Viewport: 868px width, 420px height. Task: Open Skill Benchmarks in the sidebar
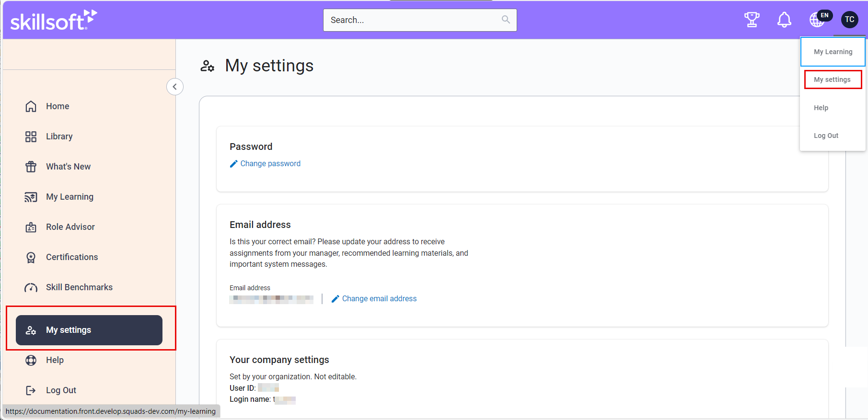pos(79,287)
